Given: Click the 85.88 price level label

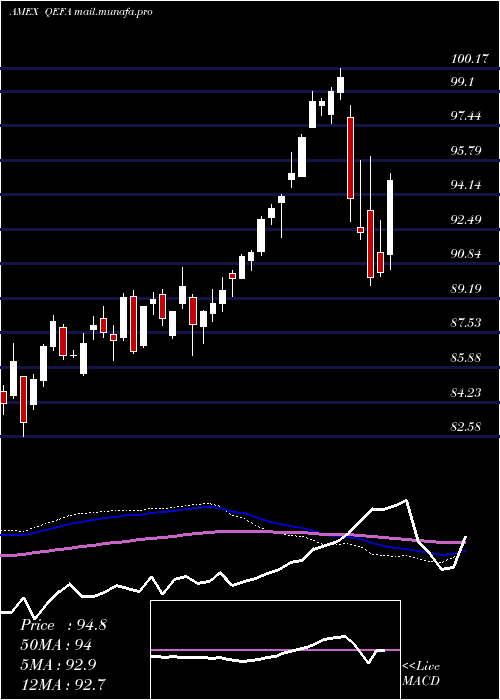Looking at the screenshot, I should [466, 358].
